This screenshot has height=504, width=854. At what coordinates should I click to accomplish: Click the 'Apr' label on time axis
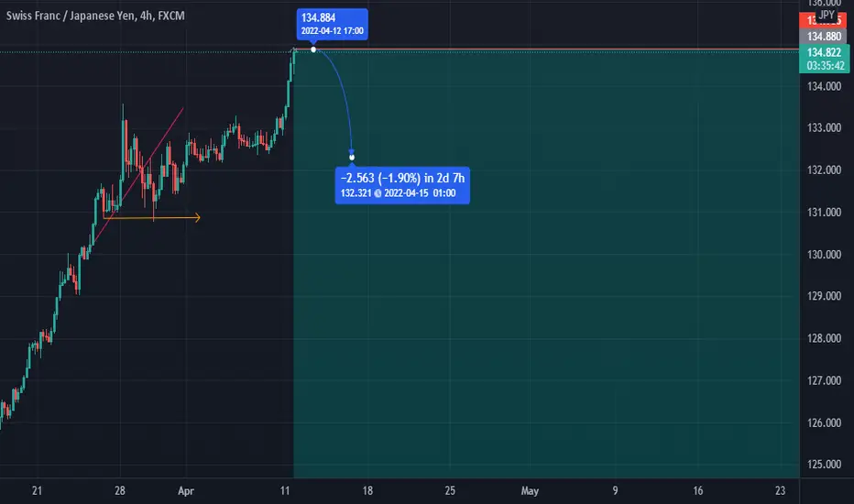[x=186, y=491]
